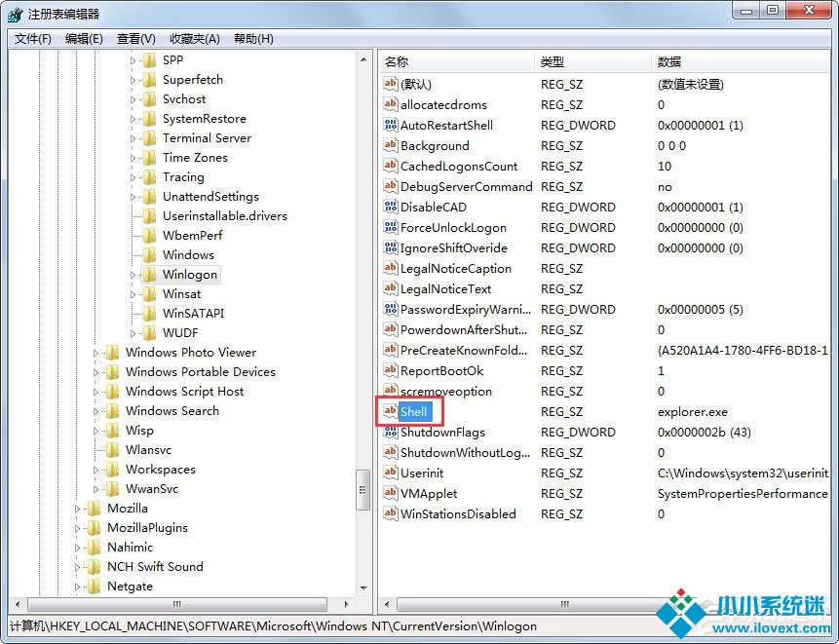Open the 收藏夹(A) menu
This screenshot has height=644, width=839.
pyautogui.click(x=195, y=39)
